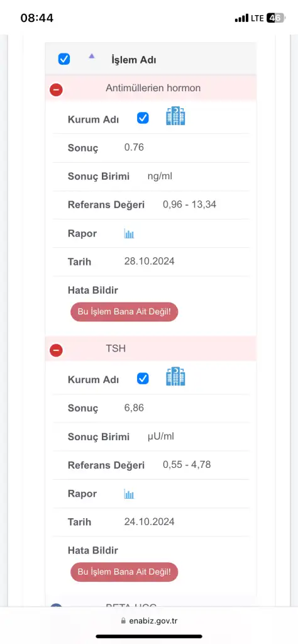Open hospital icon in TSH section
This screenshot has width=298, height=644.
tap(175, 376)
